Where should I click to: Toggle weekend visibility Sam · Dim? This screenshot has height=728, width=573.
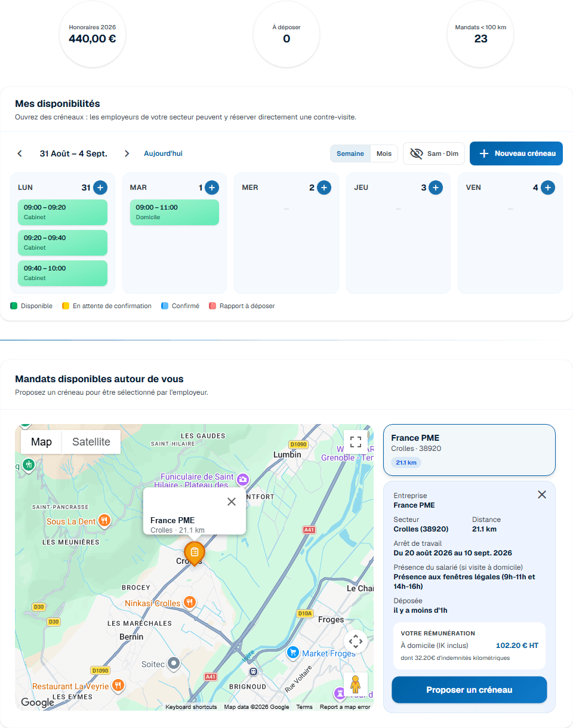[434, 153]
